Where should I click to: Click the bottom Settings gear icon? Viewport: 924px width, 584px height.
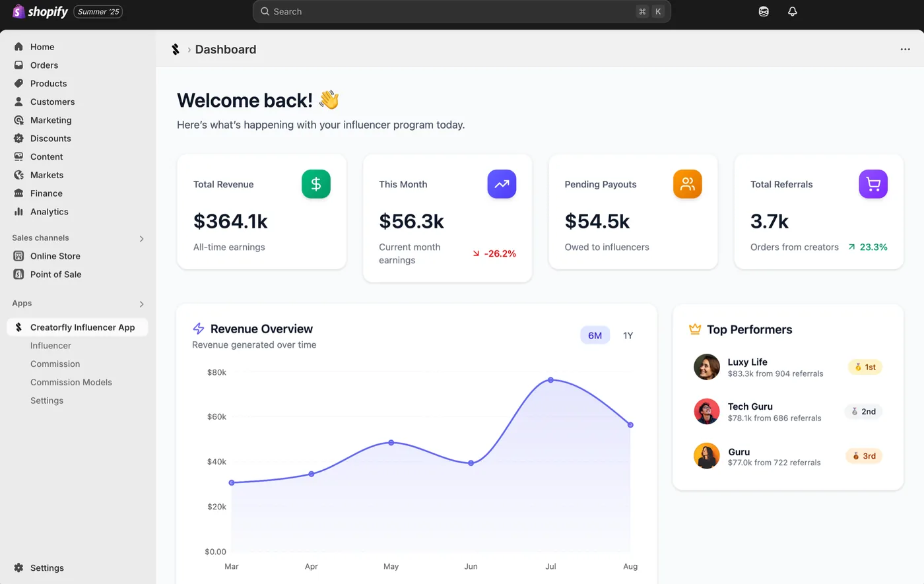[x=18, y=568]
